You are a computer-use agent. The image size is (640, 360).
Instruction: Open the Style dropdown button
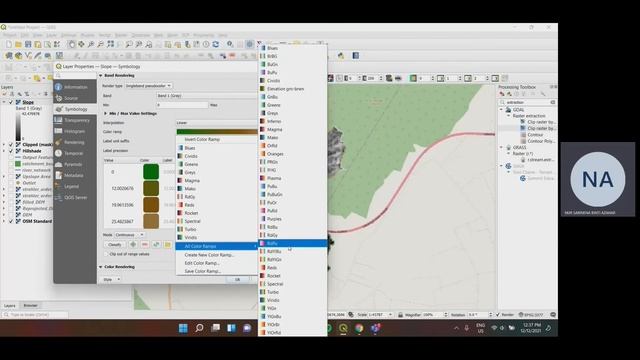(x=111, y=279)
